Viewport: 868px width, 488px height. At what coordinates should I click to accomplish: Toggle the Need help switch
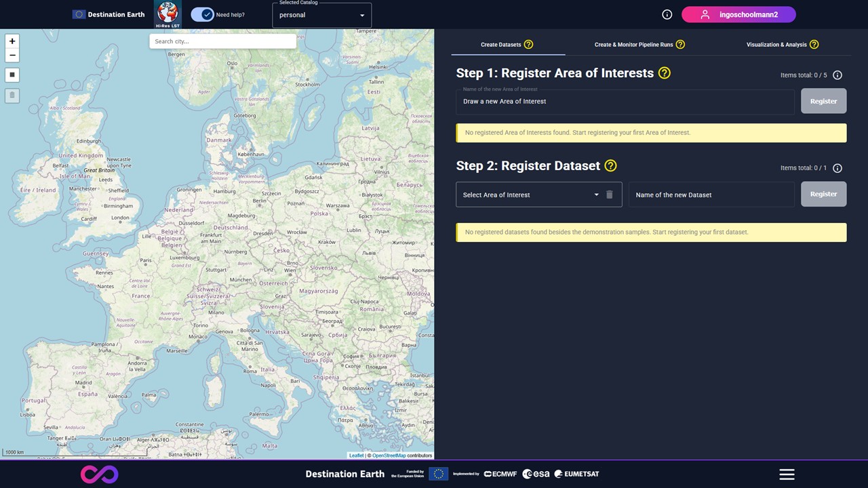click(202, 14)
